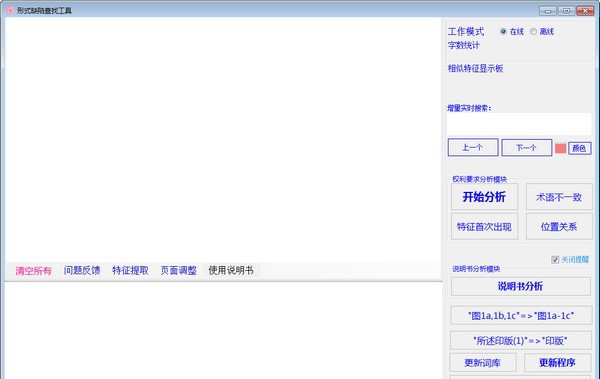
Task: Click inside the upper main text area
Action: pyautogui.click(x=223, y=140)
